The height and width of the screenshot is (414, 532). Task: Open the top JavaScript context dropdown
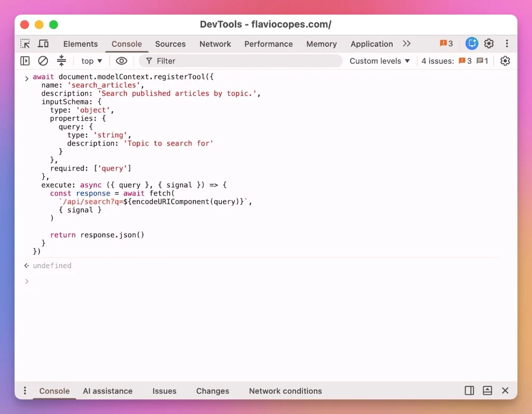tap(91, 61)
